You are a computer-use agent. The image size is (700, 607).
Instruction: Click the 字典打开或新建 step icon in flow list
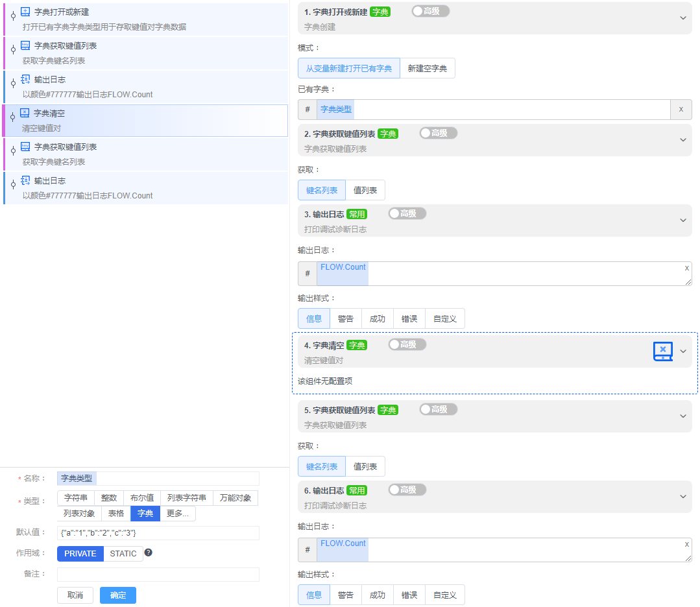tap(25, 12)
